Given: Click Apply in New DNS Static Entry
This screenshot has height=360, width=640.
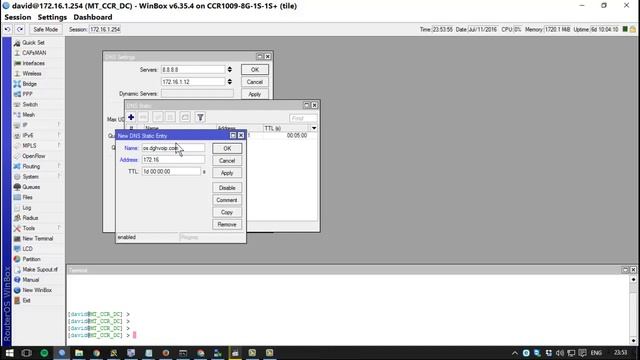Looking at the screenshot, I should point(227,173).
